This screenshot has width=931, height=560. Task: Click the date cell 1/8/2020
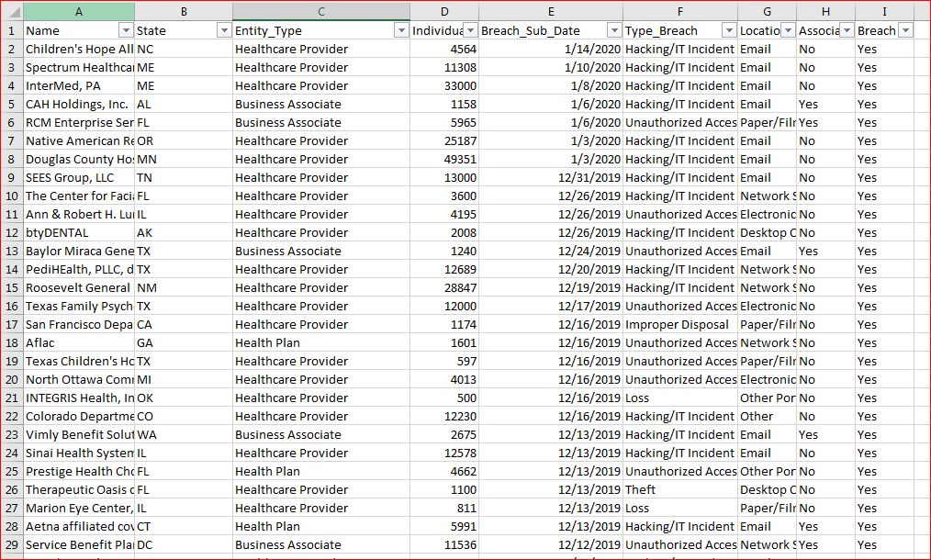click(551, 85)
